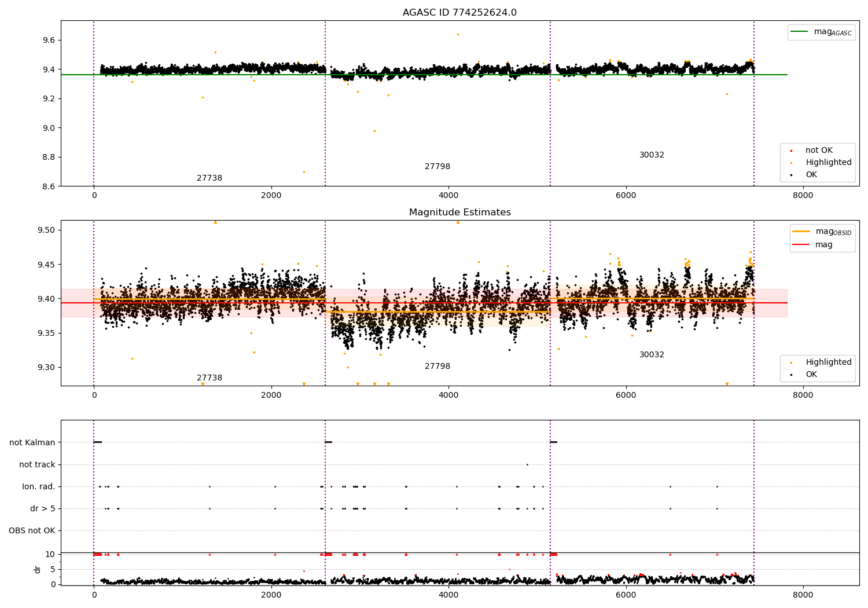Click the 9.0 y-axis tick label
Image resolution: width=868 pixels, height=608 pixels.
click(x=49, y=128)
